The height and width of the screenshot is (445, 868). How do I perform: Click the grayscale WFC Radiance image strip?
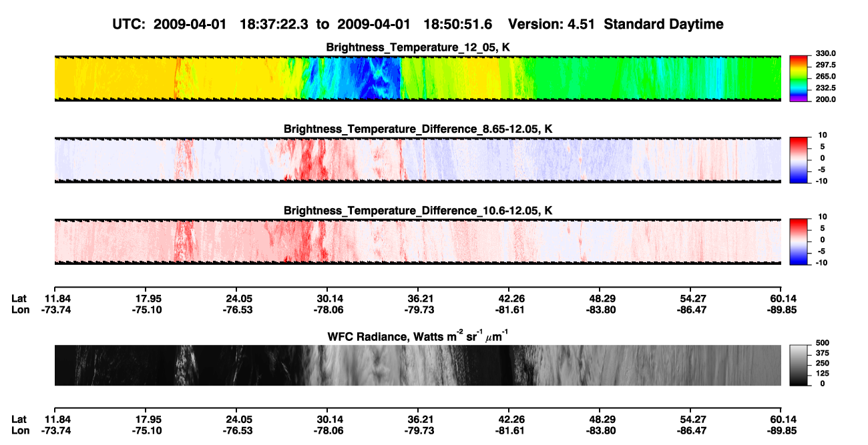(417, 365)
